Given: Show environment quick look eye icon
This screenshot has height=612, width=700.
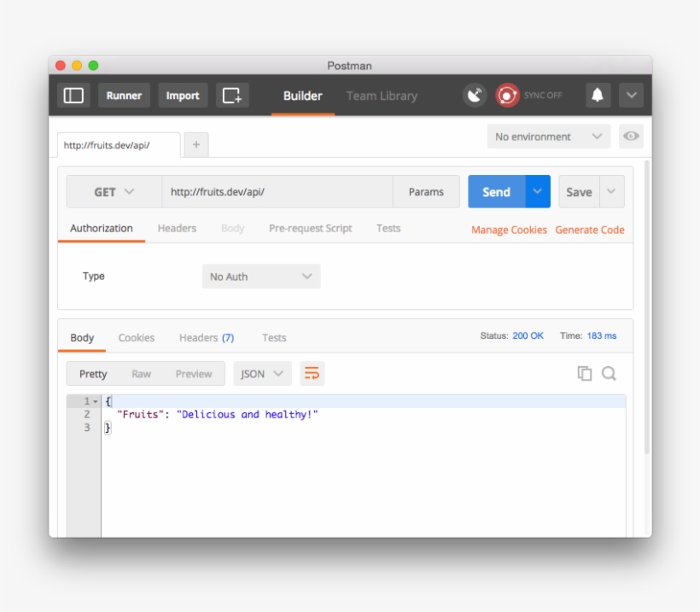Looking at the screenshot, I should [631, 137].
